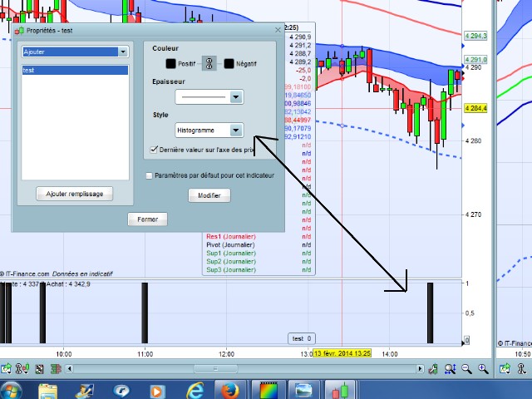This screenshot has height=399, width=532.
Task: Click the 4 291,0 price axis label
Action: coord(475,59)
